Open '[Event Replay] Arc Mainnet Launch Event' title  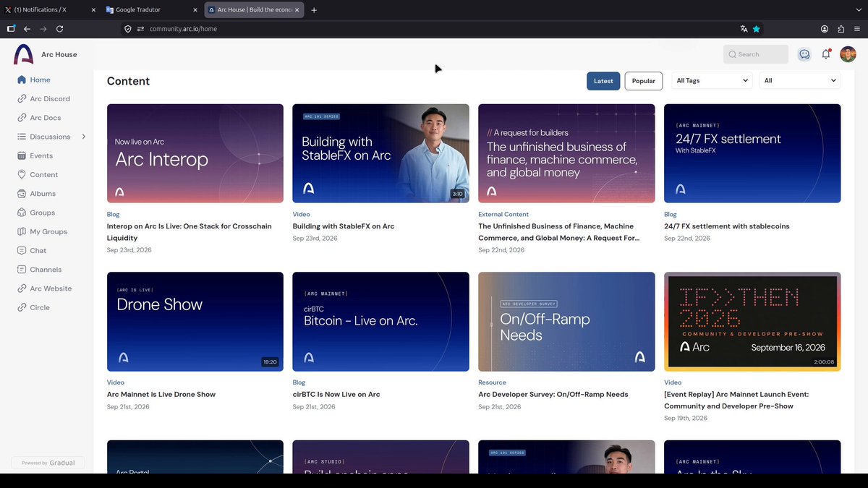tap(736, 400)
